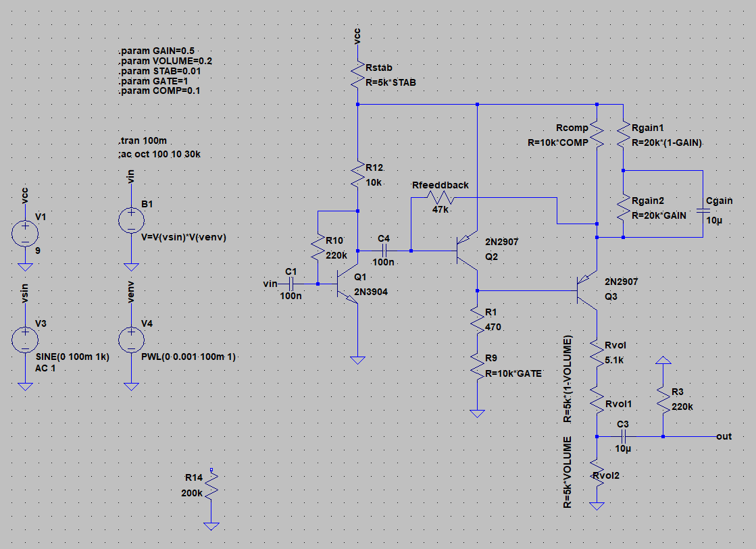Click the '.param COMP=0.1' directive
The height and width of the screenshot is (549, 756).
click(x=159, y=90)
